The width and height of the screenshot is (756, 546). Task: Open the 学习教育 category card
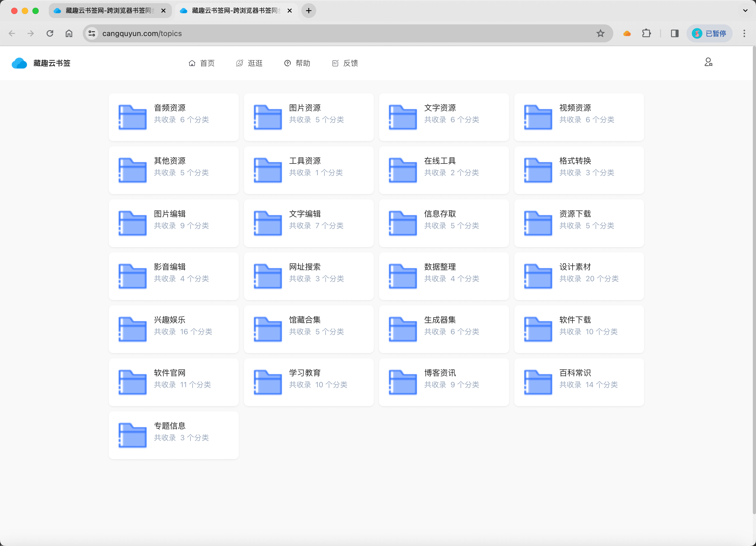coord(309,382)
